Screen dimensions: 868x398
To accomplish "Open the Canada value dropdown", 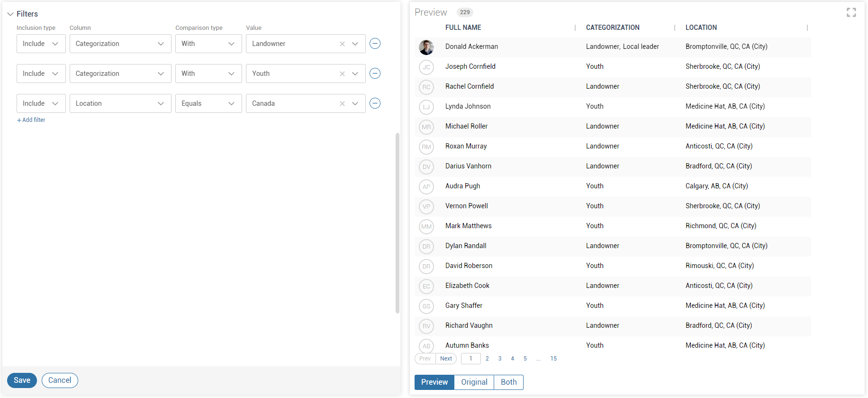I will click(x=355, y=103).
